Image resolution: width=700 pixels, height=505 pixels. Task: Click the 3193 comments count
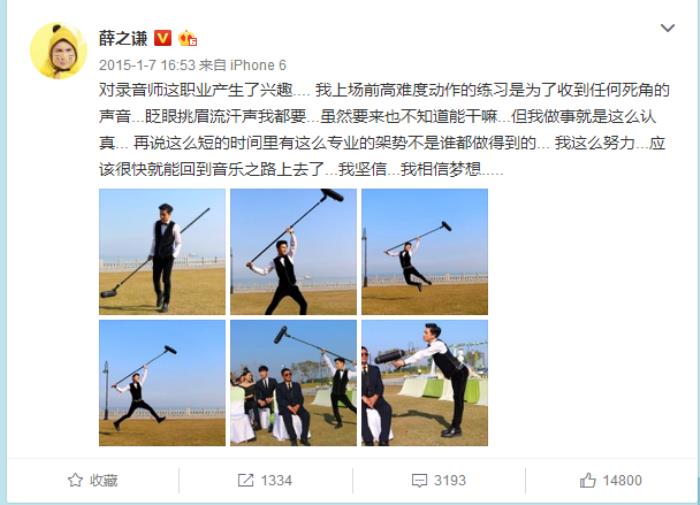450,480
